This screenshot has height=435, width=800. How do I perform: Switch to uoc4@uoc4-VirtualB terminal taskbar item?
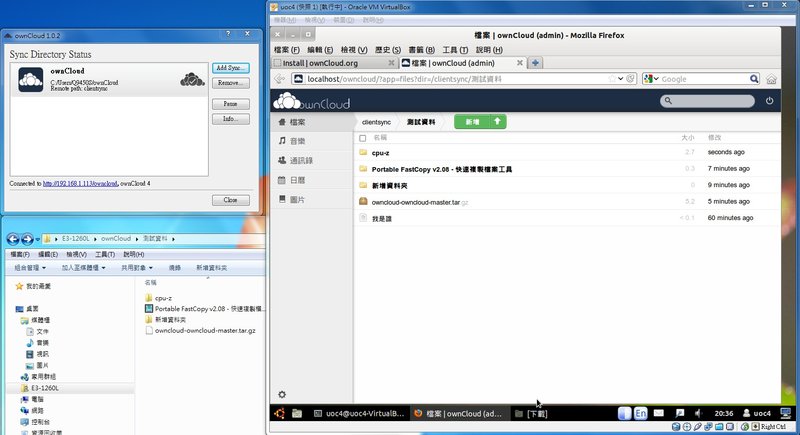[359, 414]
